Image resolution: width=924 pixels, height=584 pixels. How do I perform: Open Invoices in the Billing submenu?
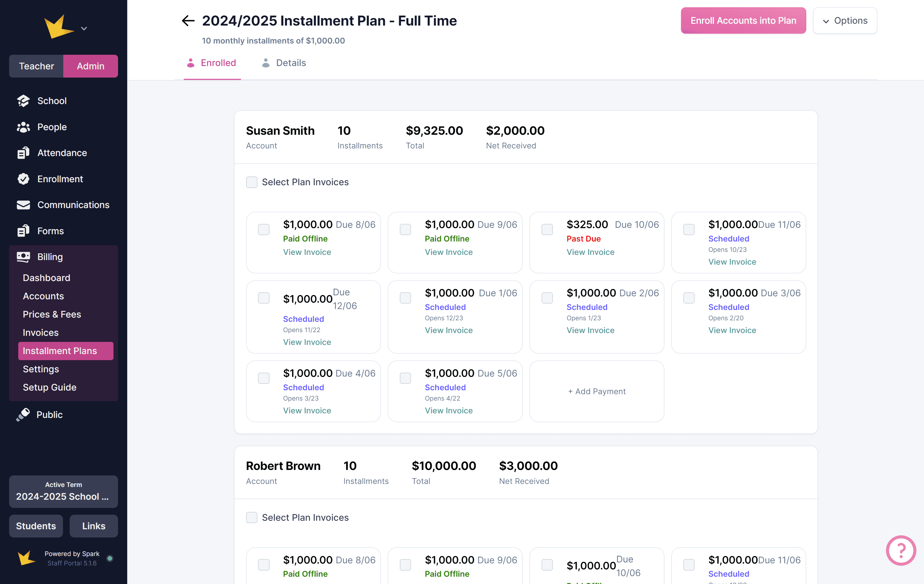point(41,332)
